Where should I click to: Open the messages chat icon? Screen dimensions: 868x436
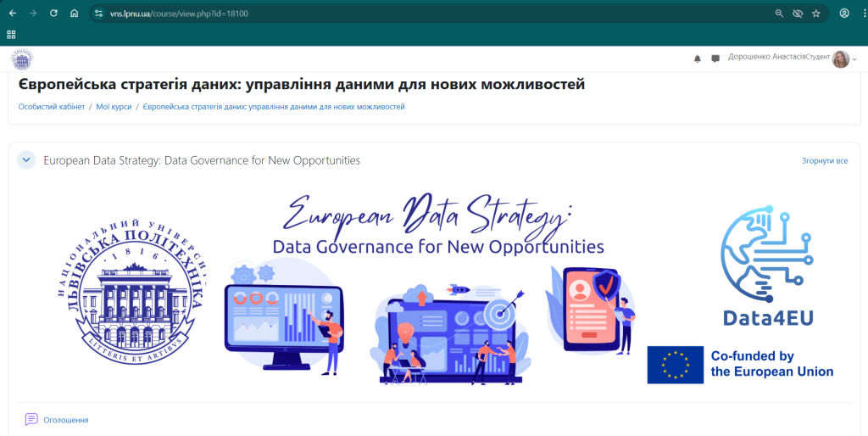[x=715, y=59]
